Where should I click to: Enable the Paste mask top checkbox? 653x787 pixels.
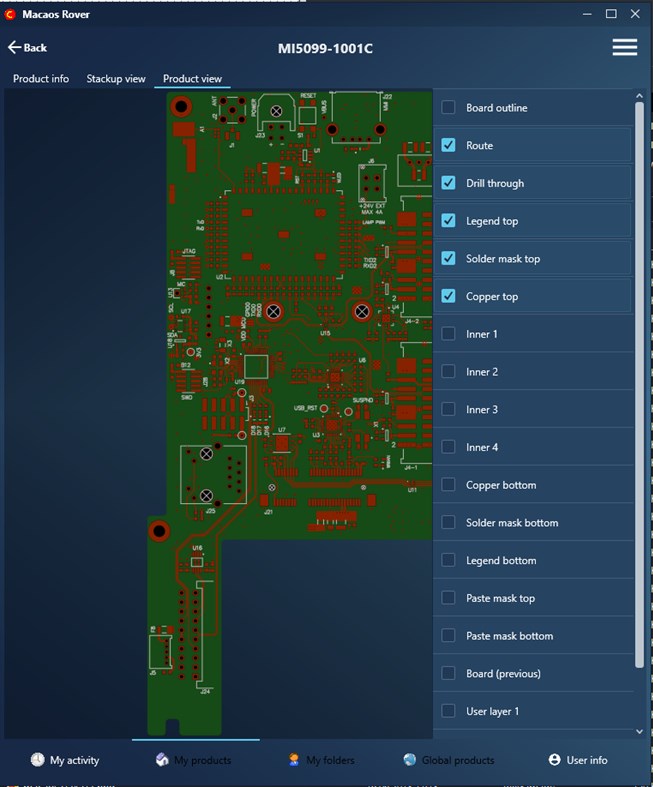click(448, 598)
